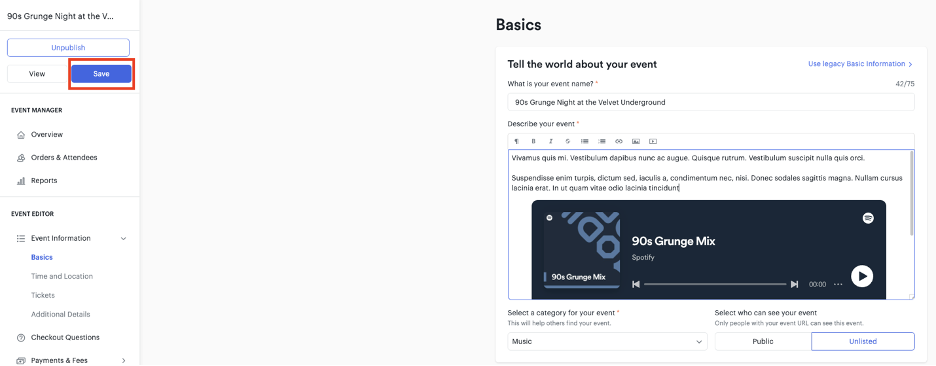
Task: Set event visibility to Unlisted
Action: click(863, 342)
